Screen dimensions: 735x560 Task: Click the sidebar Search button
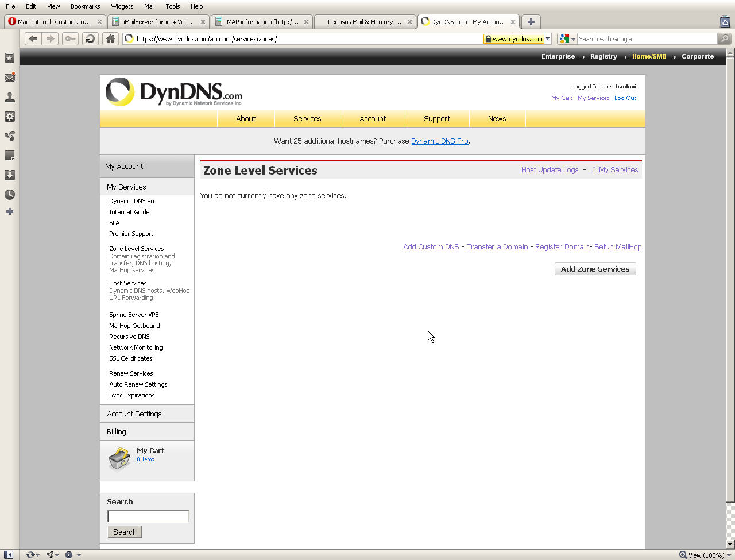click(x=125, y=532)
